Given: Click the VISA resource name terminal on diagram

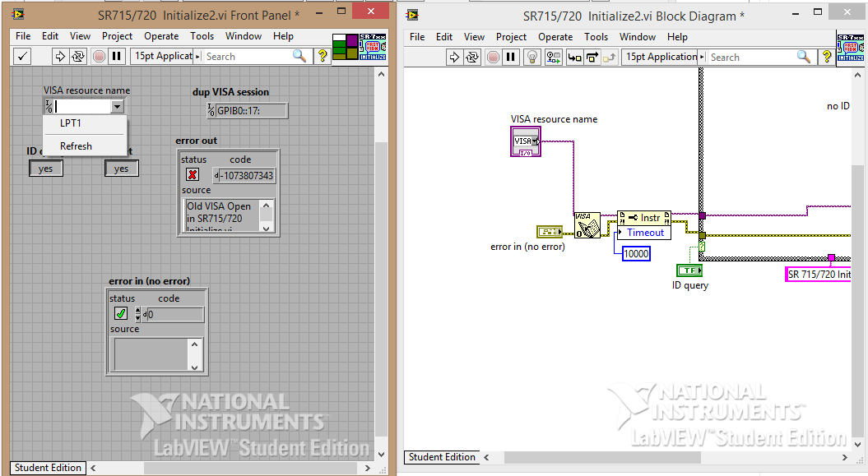Looking at the screenshot, I should tap(526, 141).
